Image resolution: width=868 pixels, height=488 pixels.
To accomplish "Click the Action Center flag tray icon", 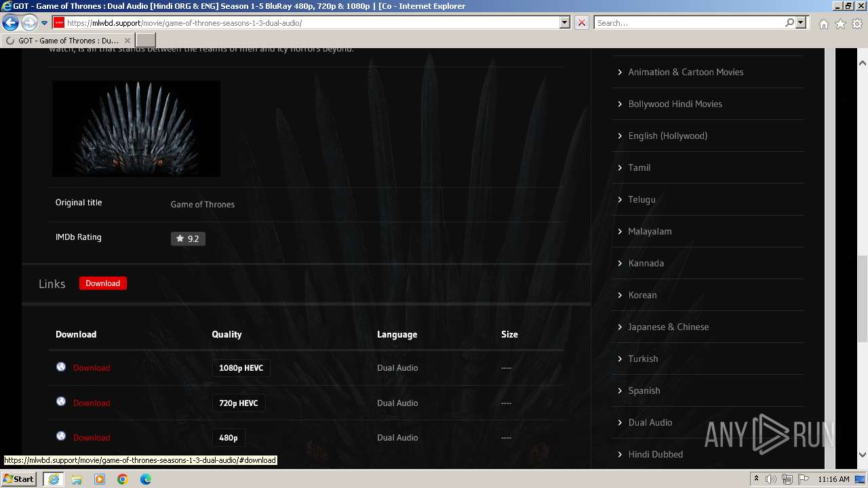I will (x=804, y=479).
